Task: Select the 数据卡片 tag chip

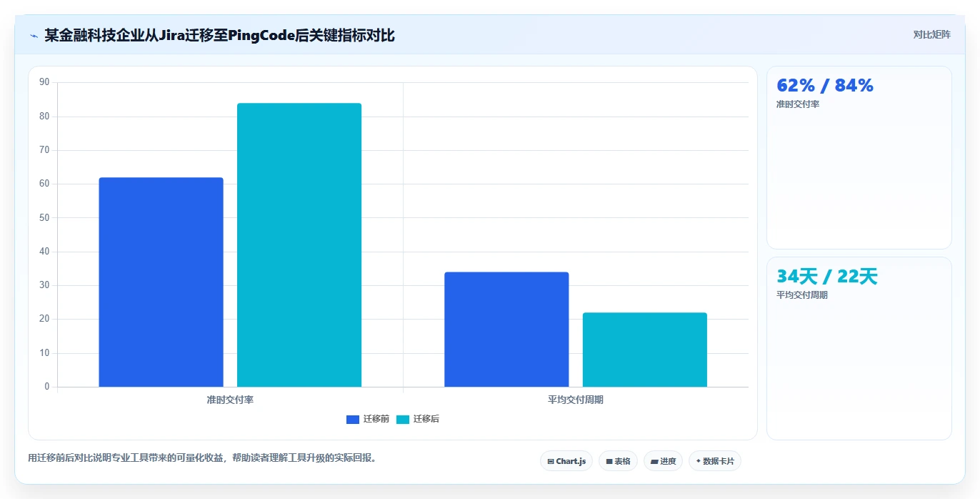Action: click(x=715, y=461)
